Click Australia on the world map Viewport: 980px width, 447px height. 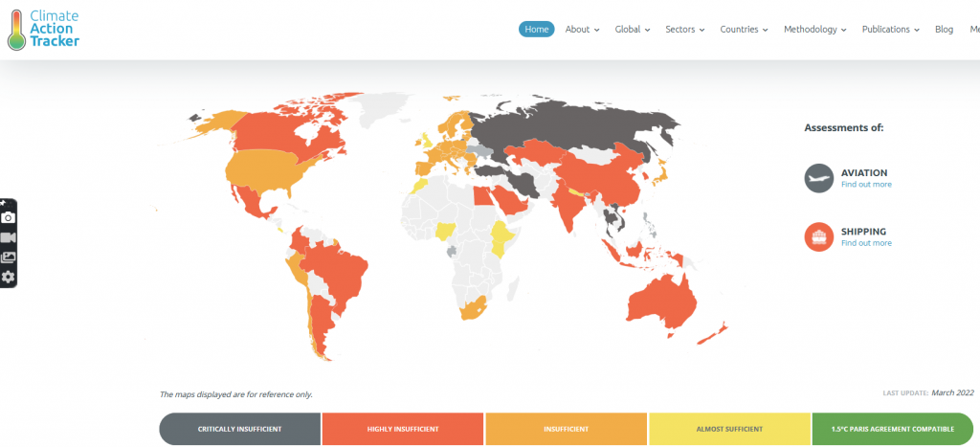(x=660, y=302)
